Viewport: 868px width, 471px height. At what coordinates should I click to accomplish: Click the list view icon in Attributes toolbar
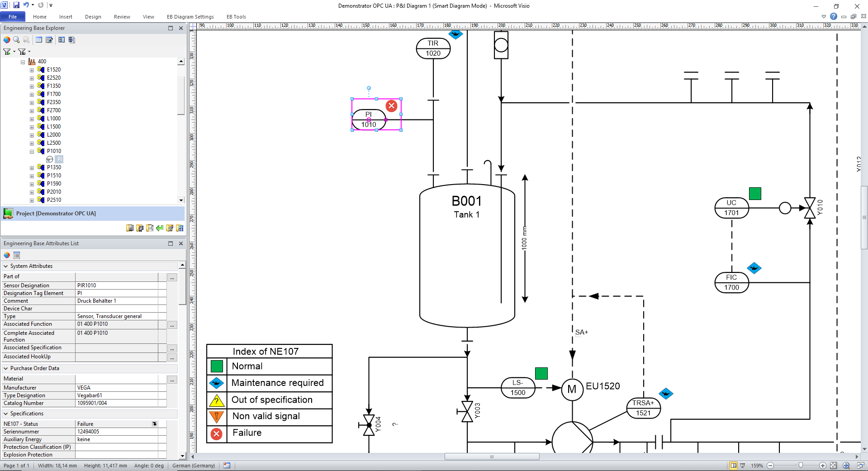[x=17, y=255]
